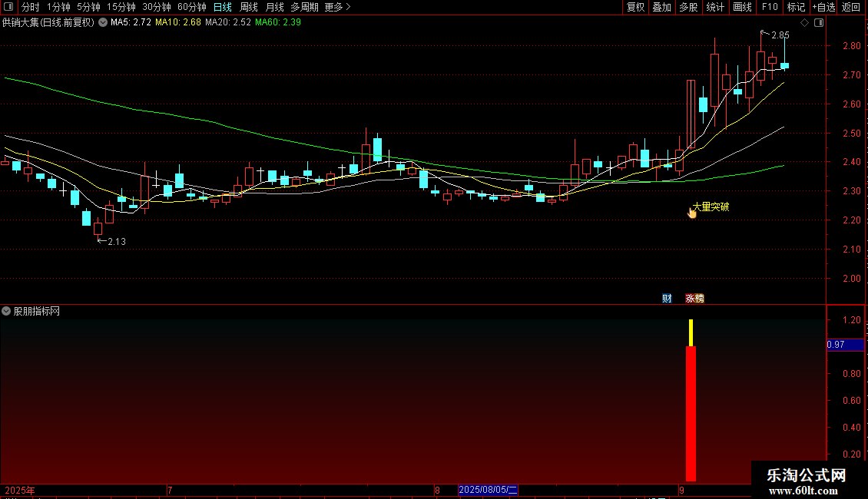Open the 统计 statistics button
Screen dimensions: 868x499
[x=715, y=7]
